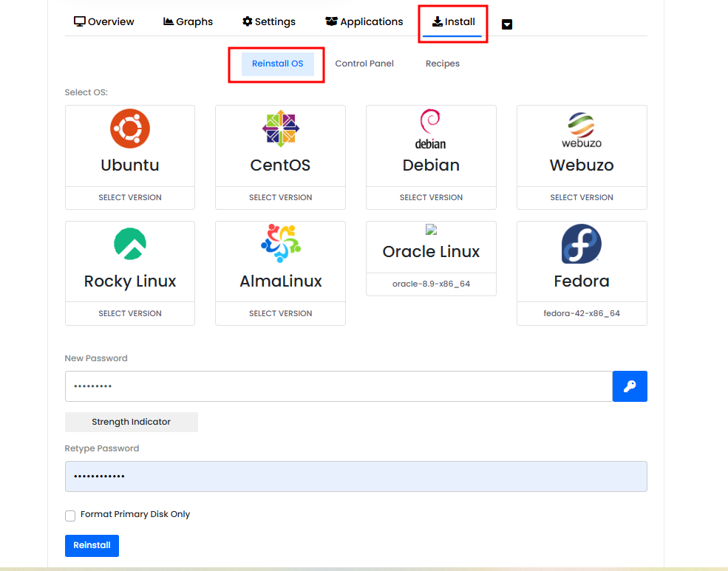Enable Format Primary Disk Only checkbox

[70, 516]
